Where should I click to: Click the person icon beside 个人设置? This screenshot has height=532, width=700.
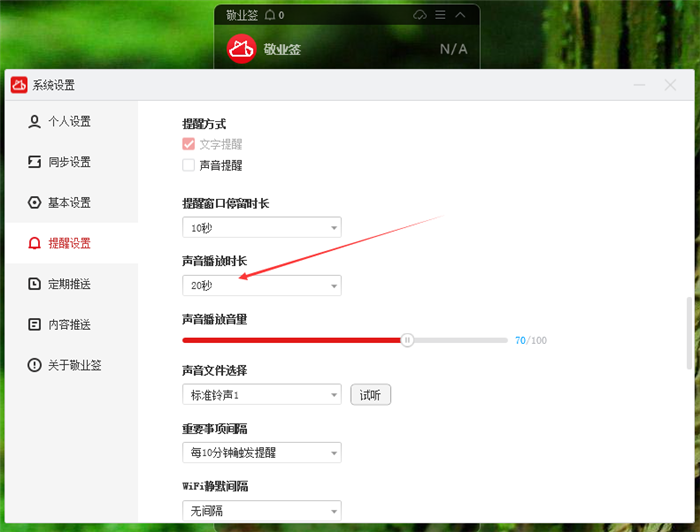pos(34,121)
